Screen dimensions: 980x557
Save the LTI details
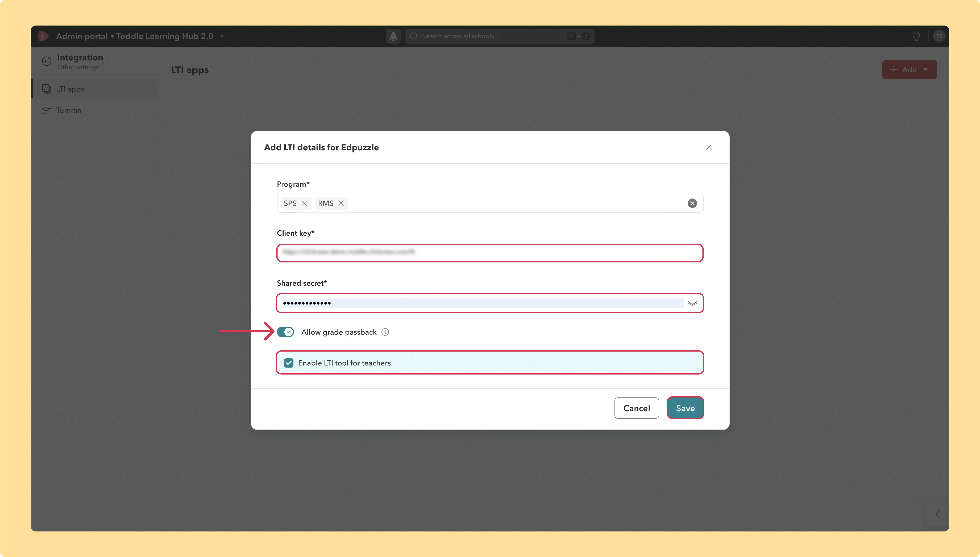pos(685,408)
